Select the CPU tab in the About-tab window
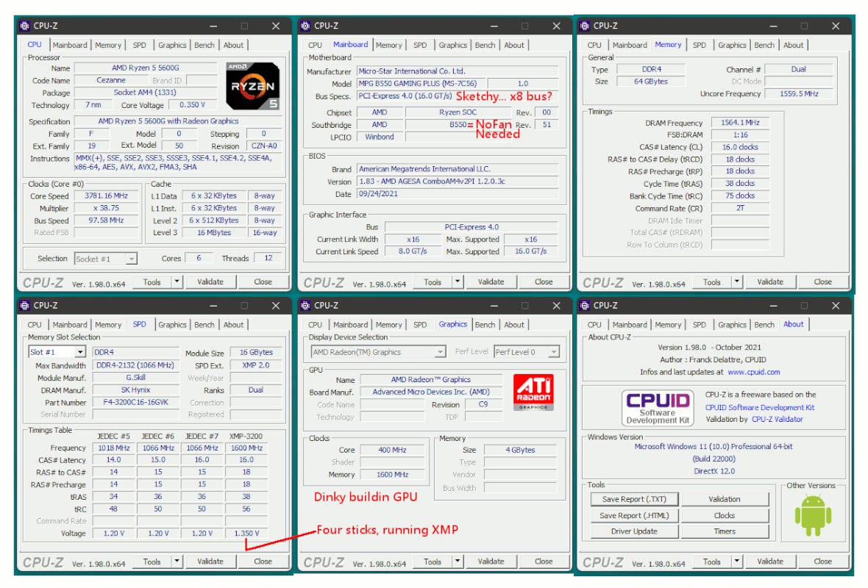 pyautogui.click(x=594, y=325)
